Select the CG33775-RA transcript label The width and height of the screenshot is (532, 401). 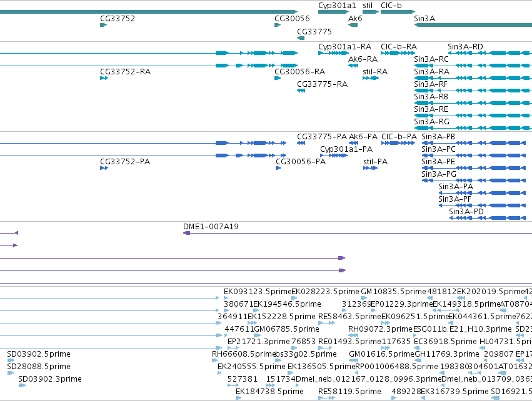323,84
